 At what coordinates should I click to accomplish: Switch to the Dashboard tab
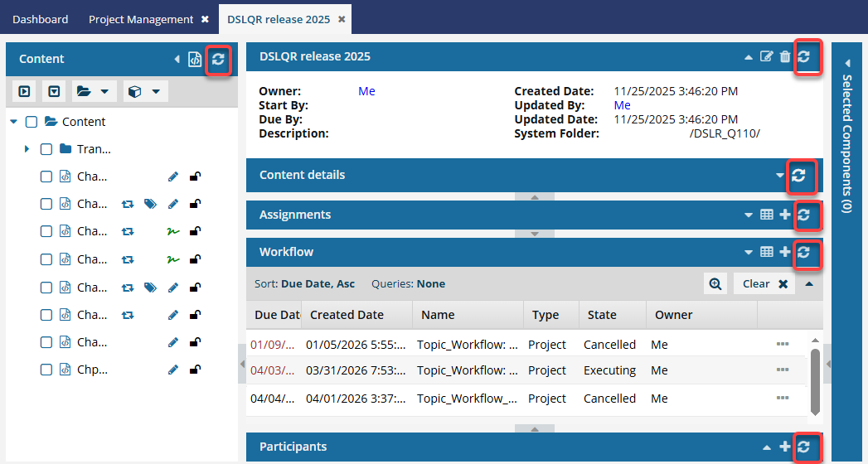tap(40, 19)
